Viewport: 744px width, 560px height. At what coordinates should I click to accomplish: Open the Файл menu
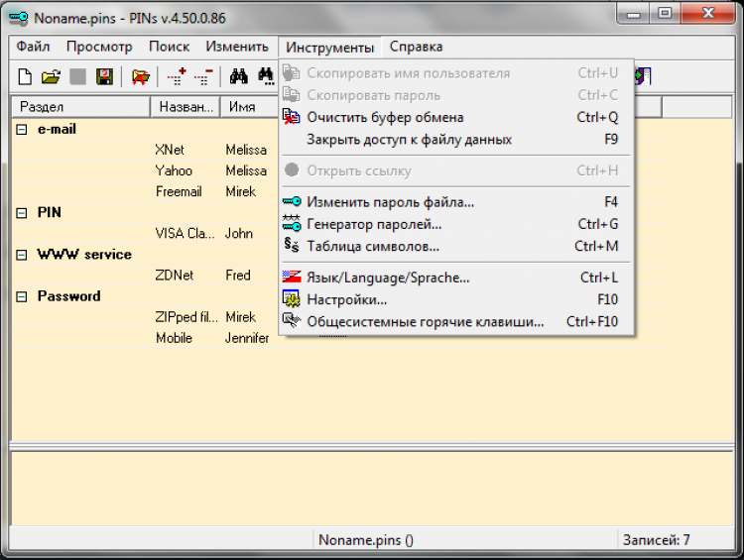click(x=34, y=47)
